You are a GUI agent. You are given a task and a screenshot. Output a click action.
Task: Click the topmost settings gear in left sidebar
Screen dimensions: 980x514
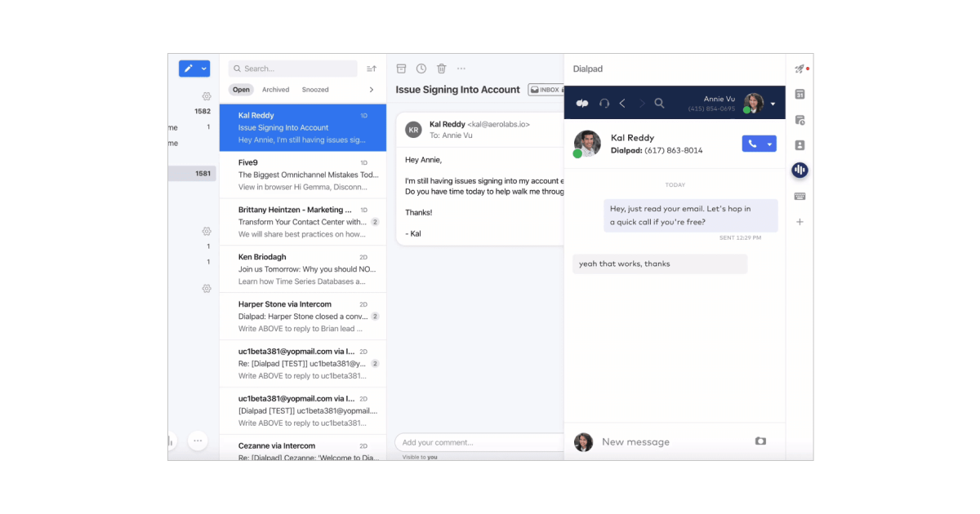pos(207,96)
